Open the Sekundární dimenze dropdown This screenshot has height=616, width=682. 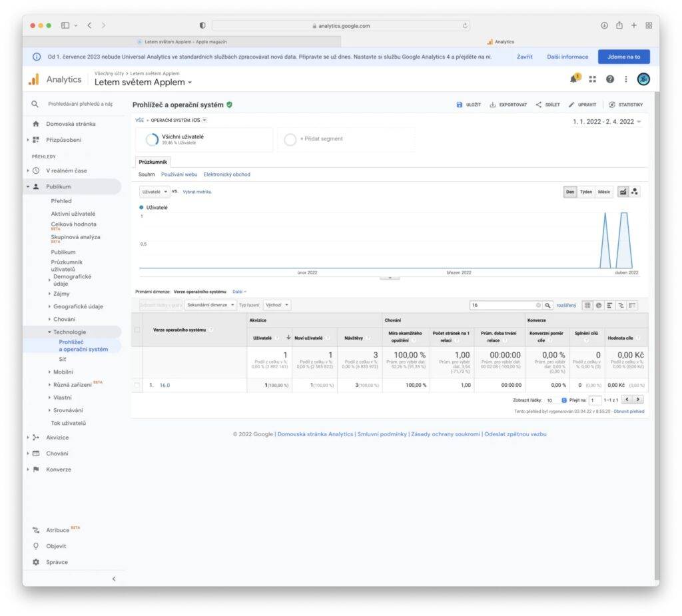[x=210, y=305]
